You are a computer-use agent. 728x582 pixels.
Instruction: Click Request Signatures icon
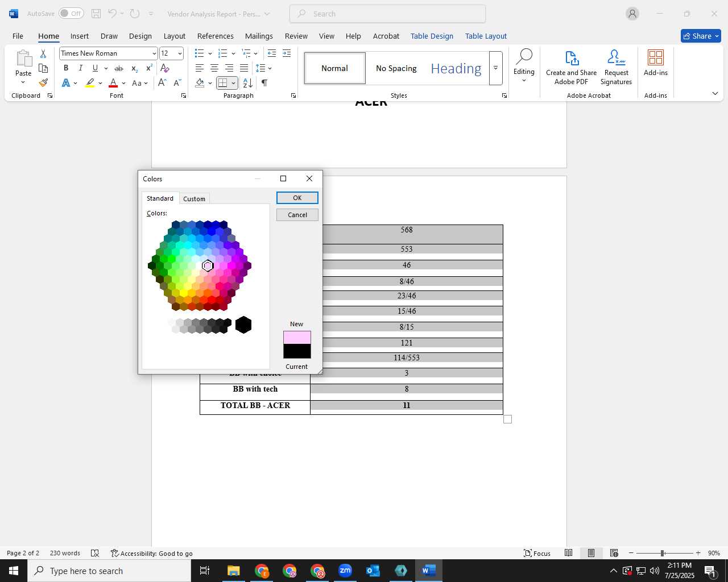(x=617, y=68)
